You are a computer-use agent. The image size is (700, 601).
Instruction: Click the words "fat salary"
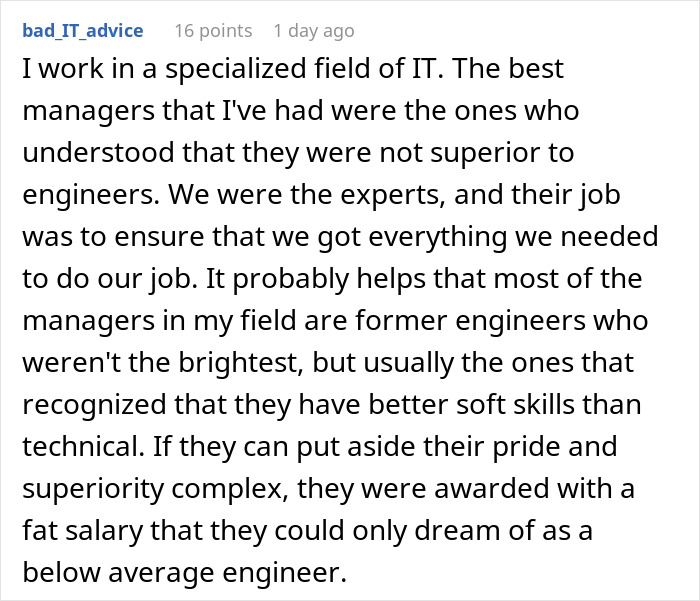point(83,531)
